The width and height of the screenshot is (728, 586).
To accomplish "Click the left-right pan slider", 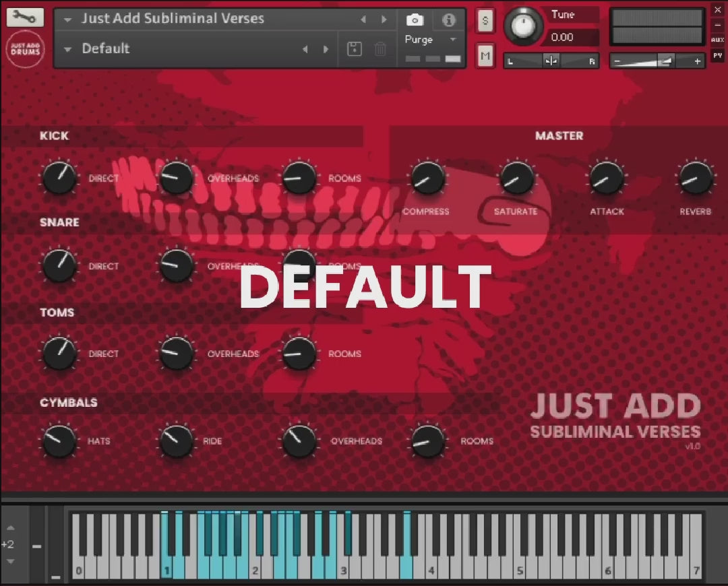I will (551, 61).
